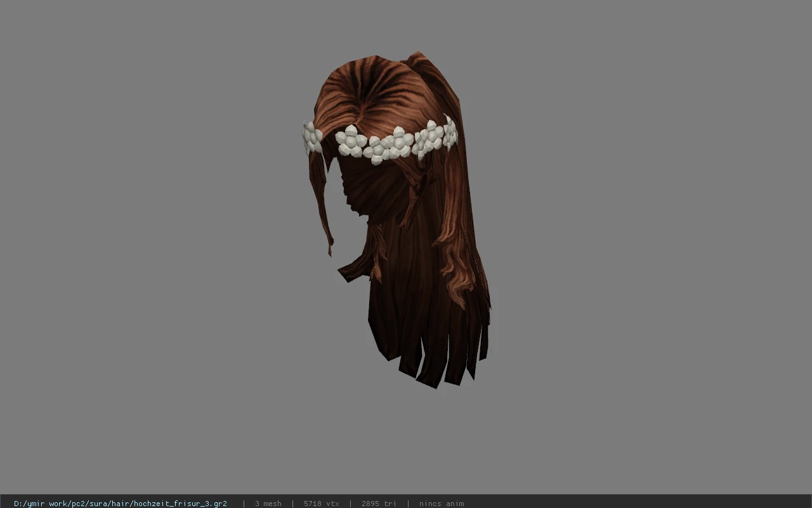Click the '5718 vtx' vertex count
This screenshot has height=508, width=812.
coord(322,504)
